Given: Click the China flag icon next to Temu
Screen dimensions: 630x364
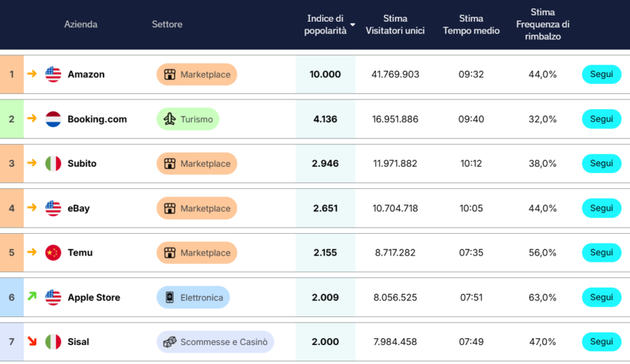Looking at the screenshot, I should (53, 253).
